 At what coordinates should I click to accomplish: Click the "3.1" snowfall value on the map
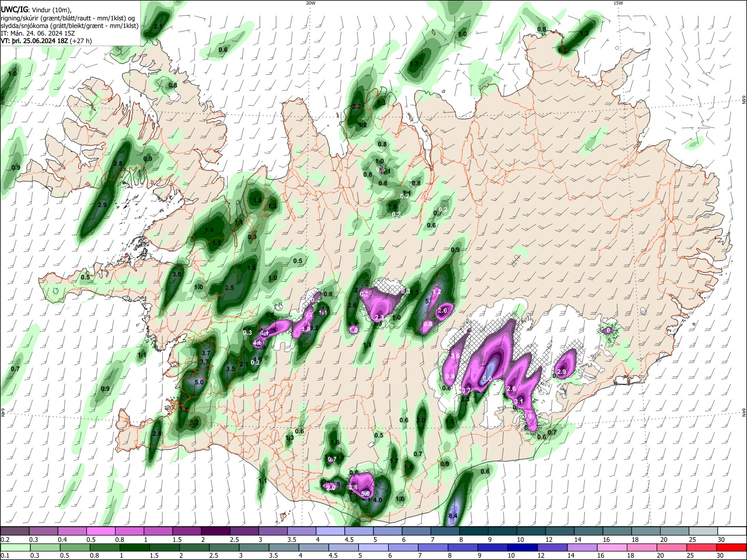tap(519, 401)
